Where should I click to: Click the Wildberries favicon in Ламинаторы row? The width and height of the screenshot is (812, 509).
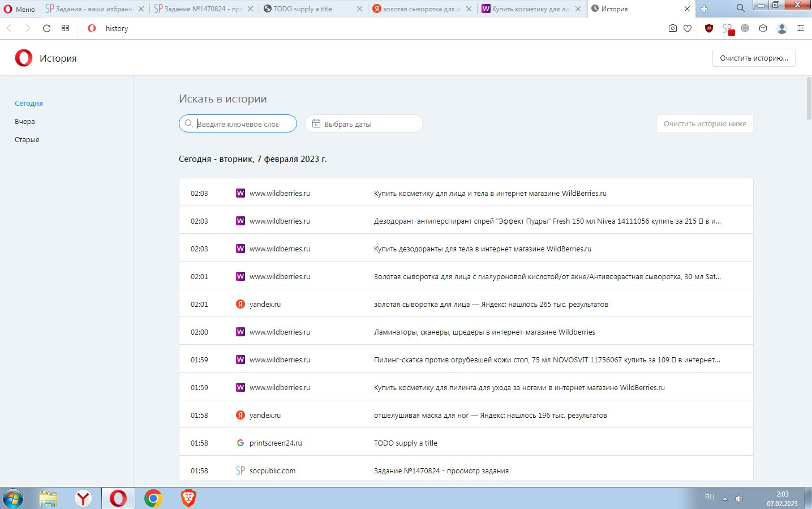pos(240,332)
